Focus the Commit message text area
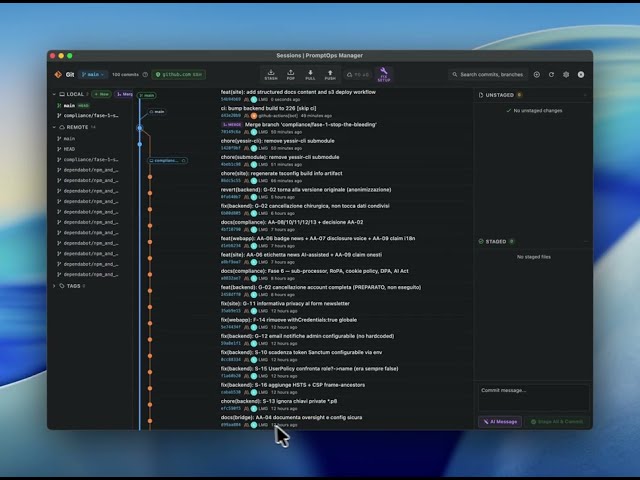 point(533,397)
